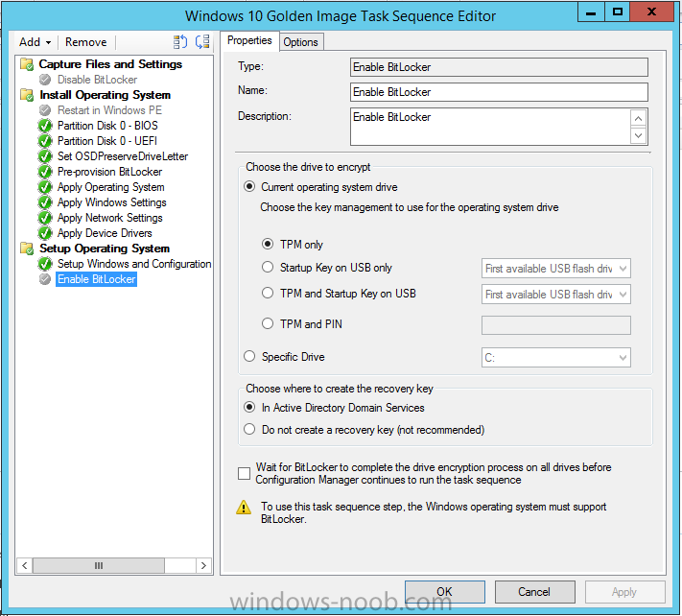
Task: Click the green check icon beside Pre-provision BitLocker
Action: pos(45,172)
